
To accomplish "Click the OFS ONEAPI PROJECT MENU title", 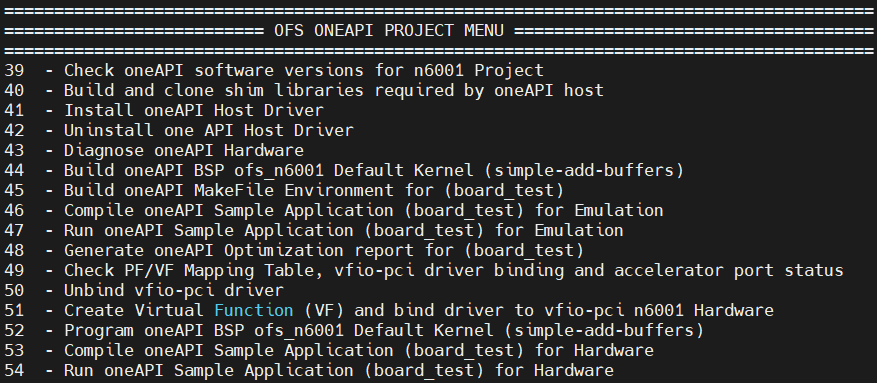I will tap(389, 30).
